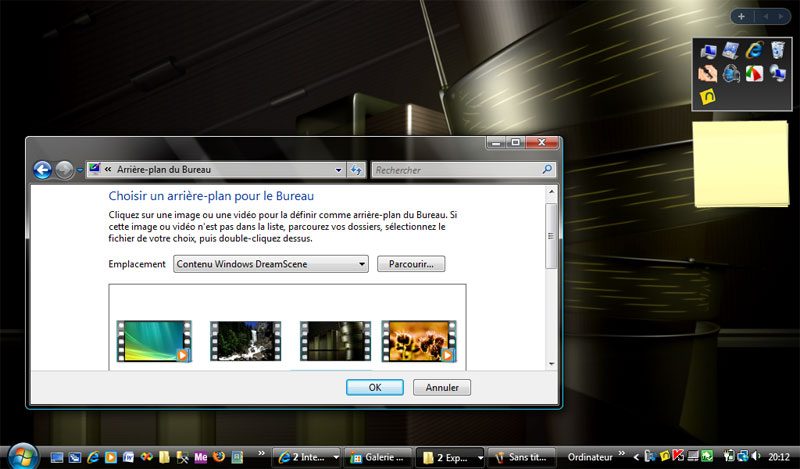Click the add gadget plus button
800x469 pixels.
click(741, 16)
